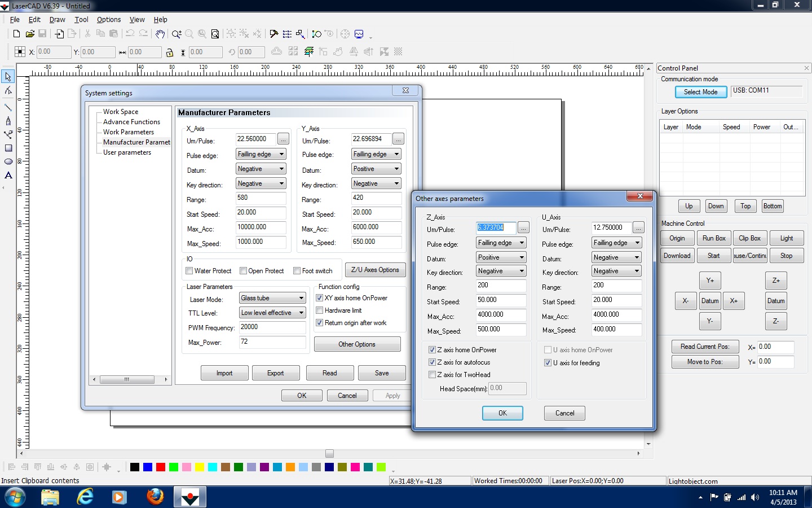Select the Ellipse drawing tool
Viewport: 812px width, 508px height.
click(x=8, y=161)
